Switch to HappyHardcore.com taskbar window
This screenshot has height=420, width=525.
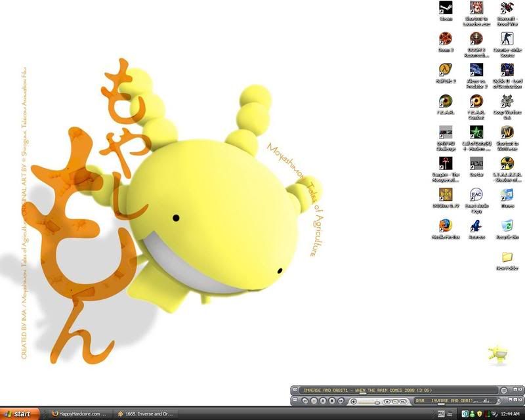(x=79, y=414)
